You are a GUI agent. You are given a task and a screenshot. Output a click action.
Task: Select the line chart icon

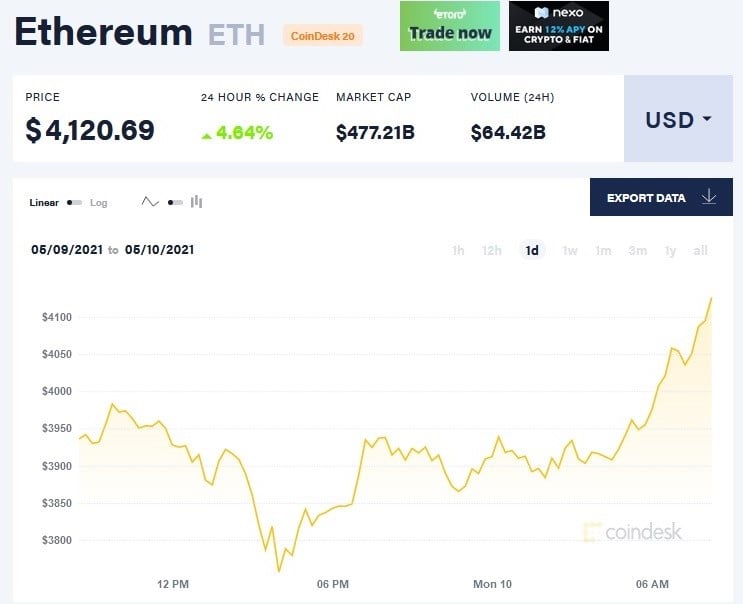(150, 202)
